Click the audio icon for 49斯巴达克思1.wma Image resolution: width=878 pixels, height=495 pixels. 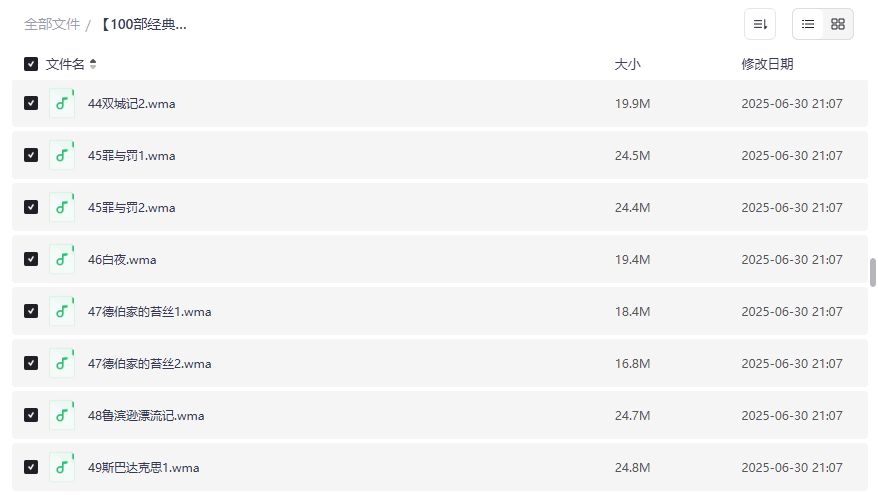coord(62,467)
